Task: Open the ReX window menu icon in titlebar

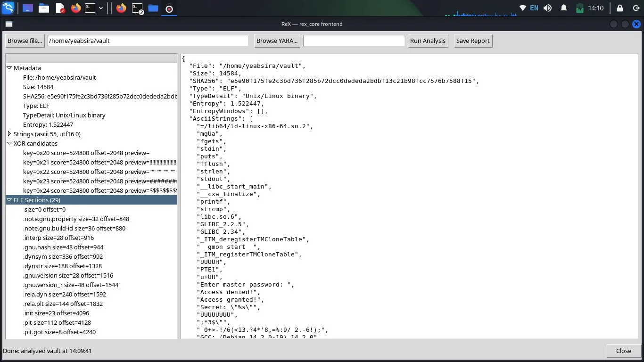Action: (x=8, y=24)
